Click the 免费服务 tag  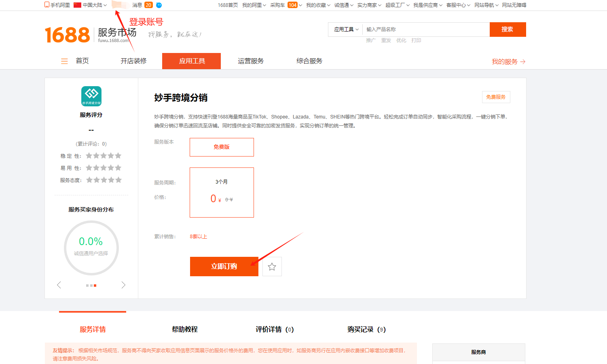pyautogui.click(x=496, y=97)
